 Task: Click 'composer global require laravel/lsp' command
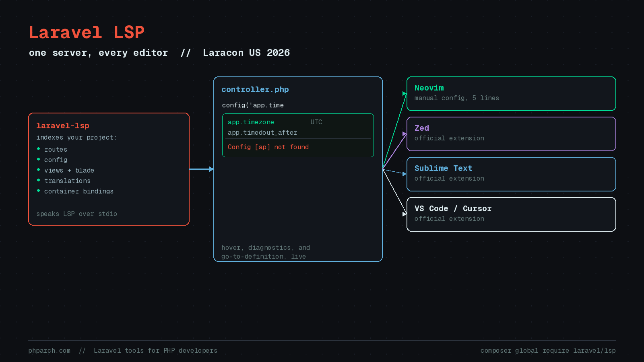(548, 351)
